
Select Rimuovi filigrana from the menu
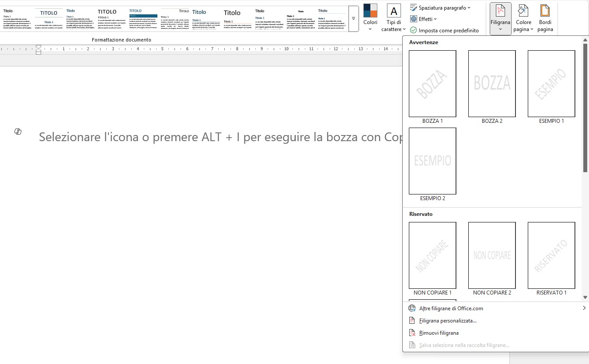439,333
